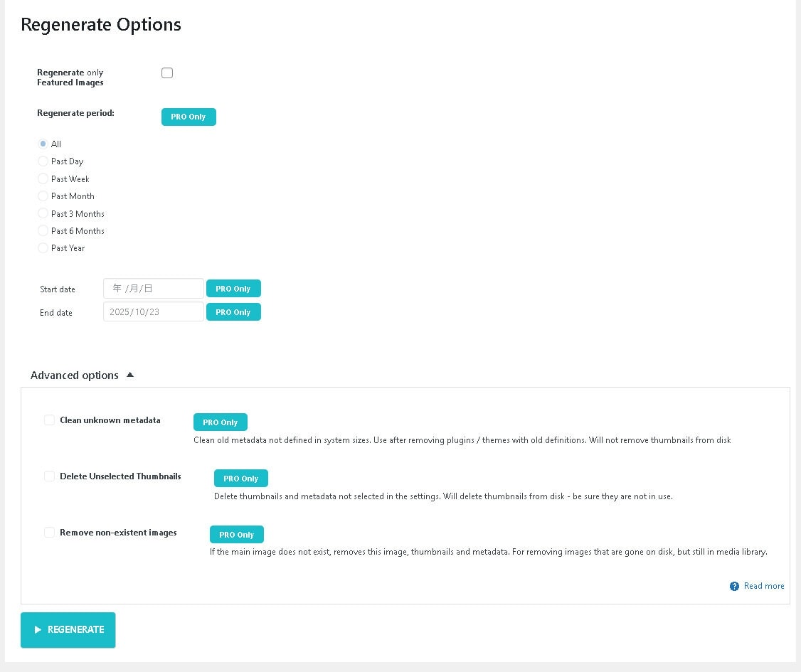This screenshot has width=801, height=672.
Task: Open the Read more link
Action: (764, 587)
